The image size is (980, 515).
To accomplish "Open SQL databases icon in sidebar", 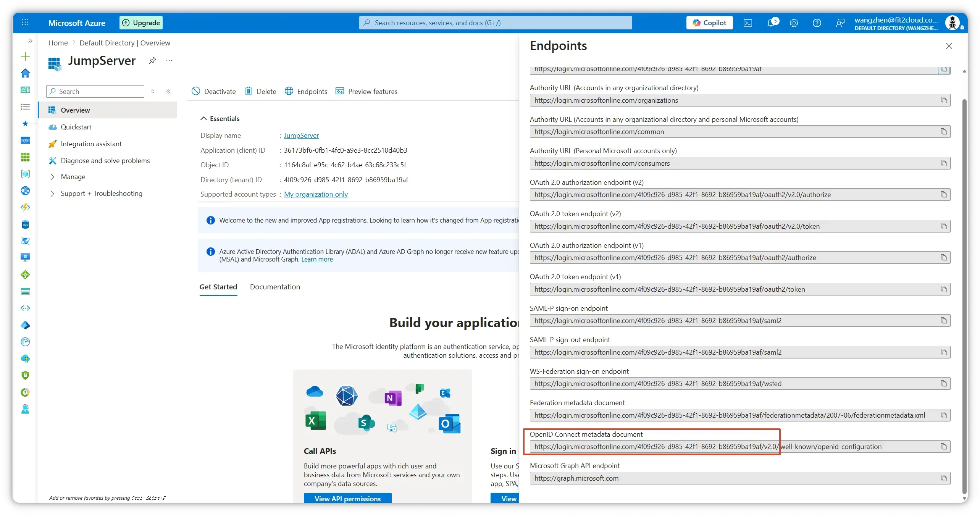I will 25,224.
